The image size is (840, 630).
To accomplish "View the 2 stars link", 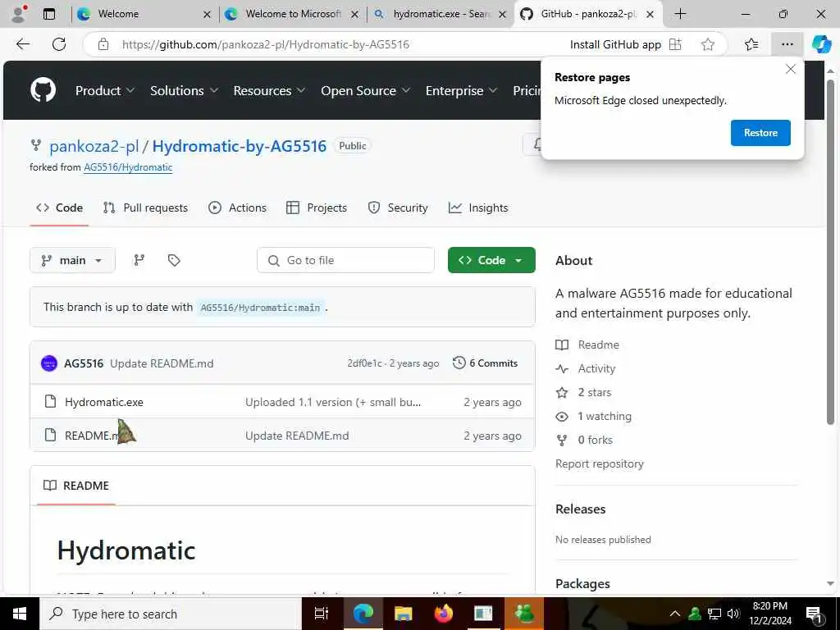I will click(583, 392).
